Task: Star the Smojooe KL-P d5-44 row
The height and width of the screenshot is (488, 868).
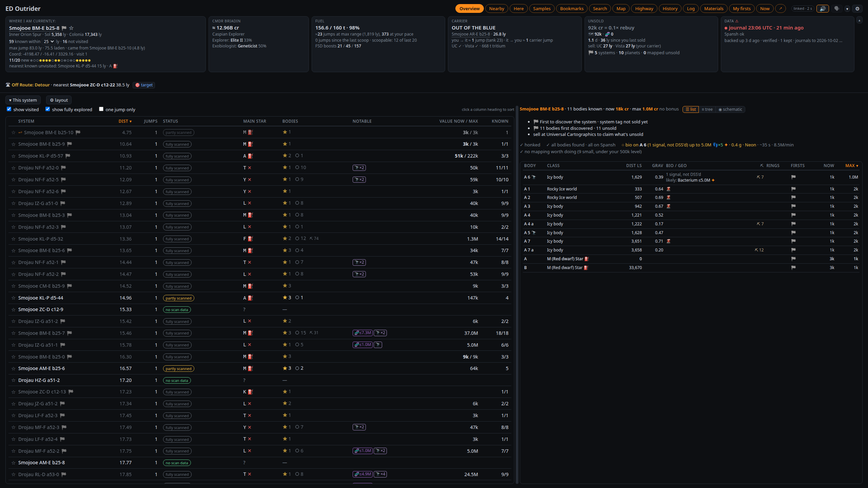Action: click(14, 298)
